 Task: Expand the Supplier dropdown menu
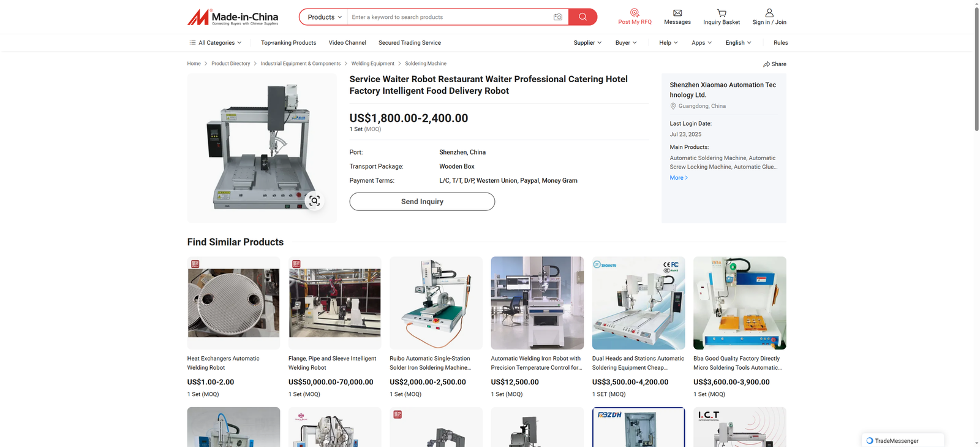(587, 43)
